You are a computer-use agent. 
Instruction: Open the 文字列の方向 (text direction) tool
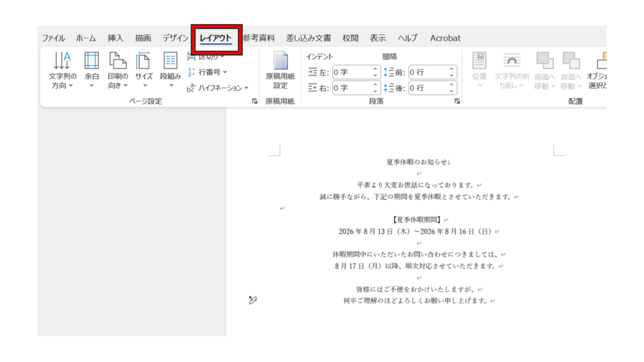tap(62, 69)
